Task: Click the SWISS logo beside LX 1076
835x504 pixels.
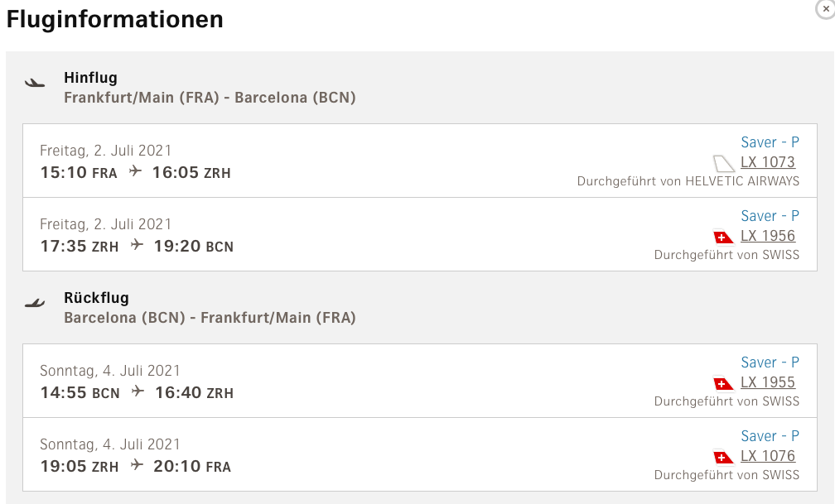Action: [723, 457]
